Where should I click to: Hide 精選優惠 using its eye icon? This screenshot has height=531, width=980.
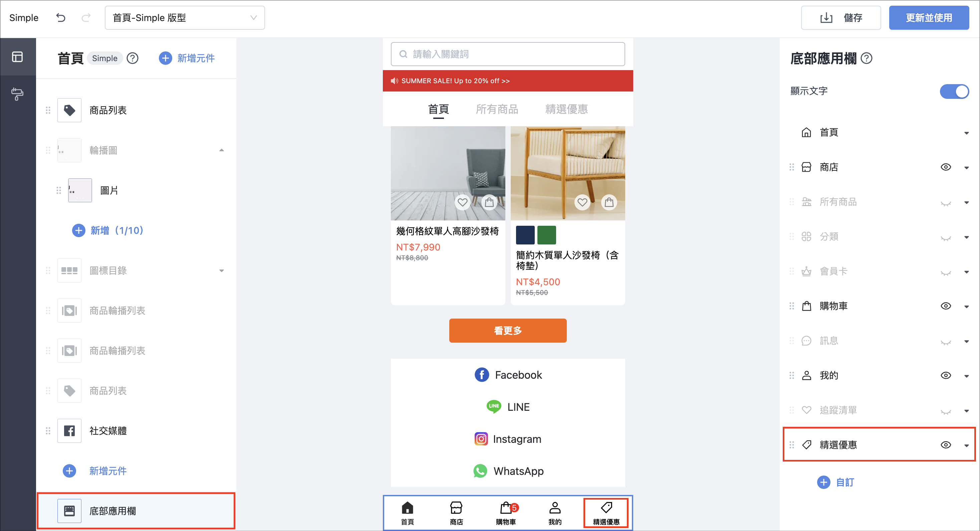946,445
